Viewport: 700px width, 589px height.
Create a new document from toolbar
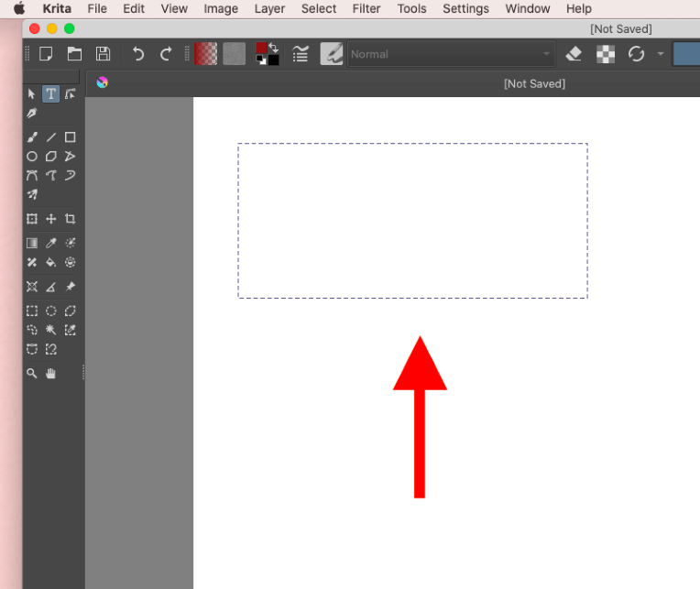pyautogui.click(x=46, y=54)
